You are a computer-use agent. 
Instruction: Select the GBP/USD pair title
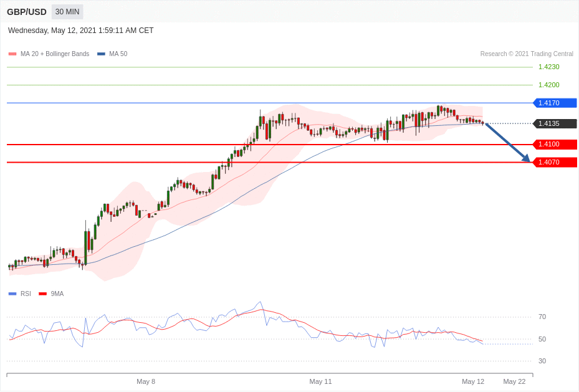27,12
